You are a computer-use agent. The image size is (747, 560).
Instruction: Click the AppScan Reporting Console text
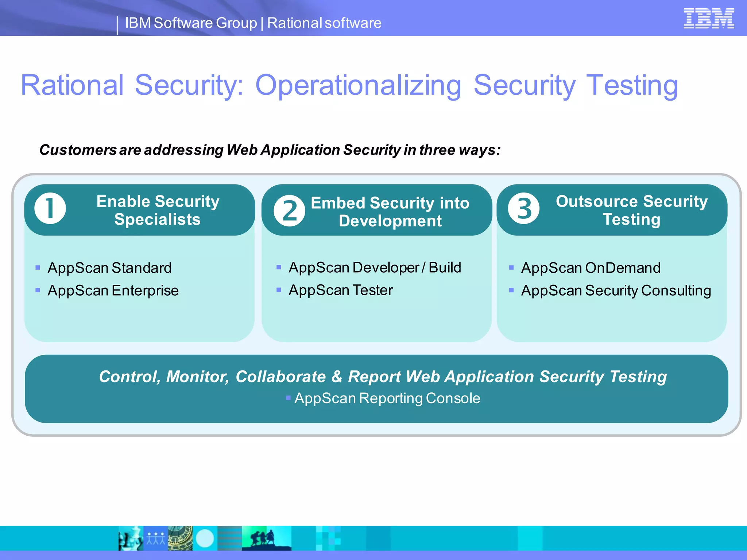point(387,398)
